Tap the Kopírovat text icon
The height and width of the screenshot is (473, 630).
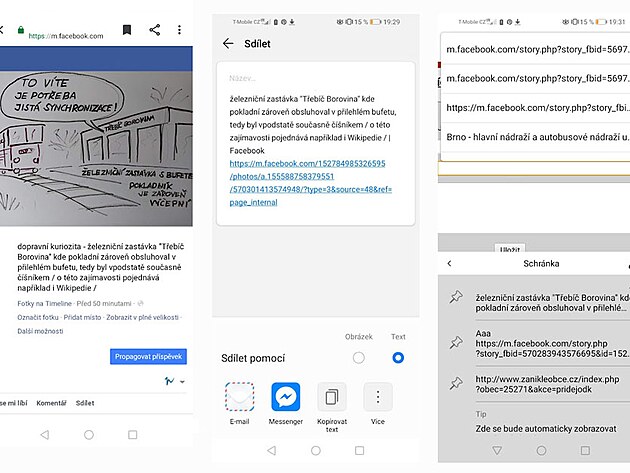pyautogui.click(x=332, y=398)
